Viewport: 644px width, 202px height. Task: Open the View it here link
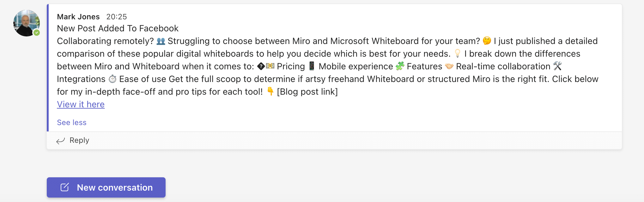tap(80, 104)
